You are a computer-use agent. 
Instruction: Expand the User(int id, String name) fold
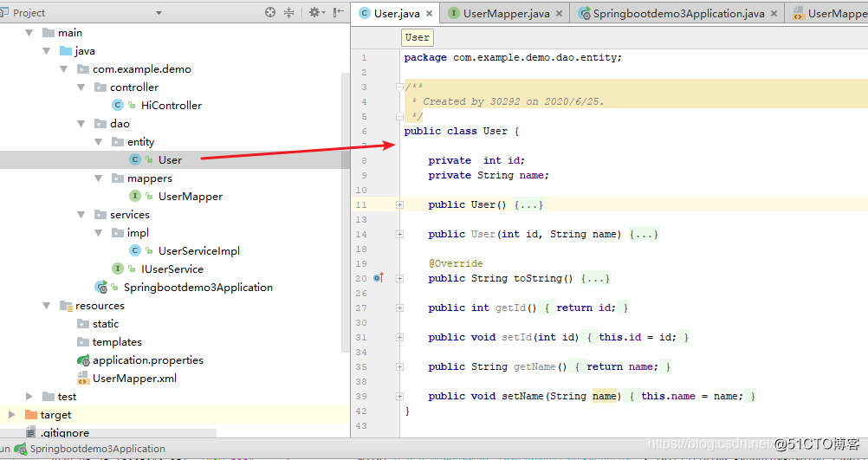pyautogui.click(x=399, y=234)
